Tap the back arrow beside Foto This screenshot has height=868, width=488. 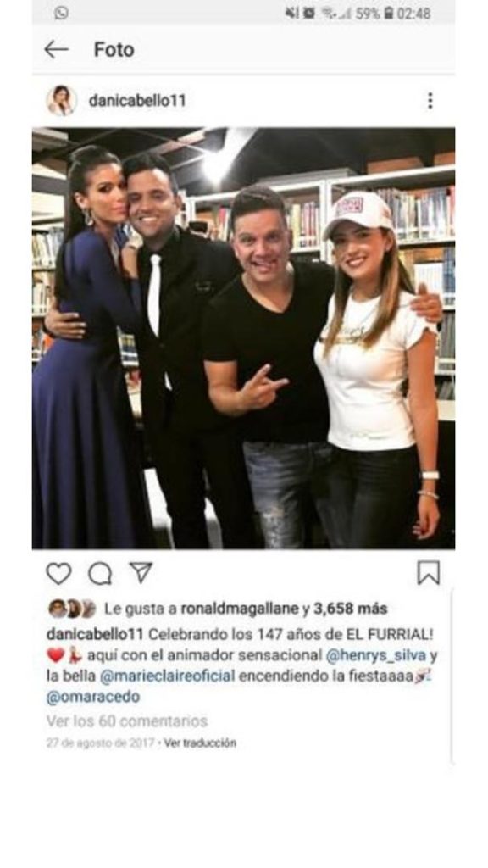pyautogui.click(x=57, y=50)
